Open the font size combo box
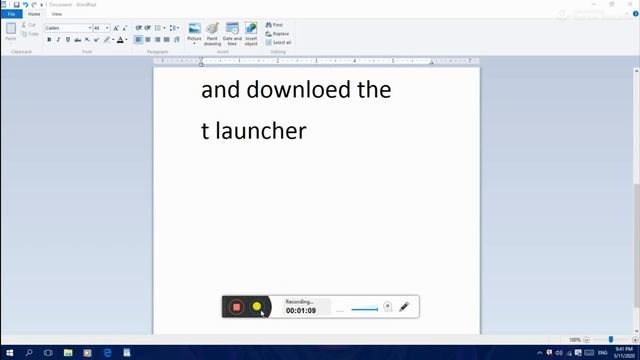Screen dimensions: 640x360 click(x=101, y=28)
